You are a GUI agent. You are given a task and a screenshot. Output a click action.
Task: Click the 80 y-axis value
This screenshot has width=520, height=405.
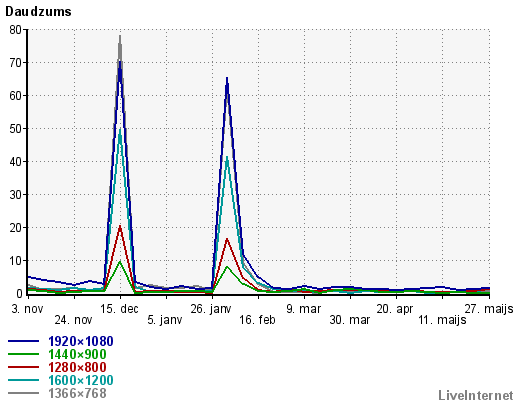[16, 30]
